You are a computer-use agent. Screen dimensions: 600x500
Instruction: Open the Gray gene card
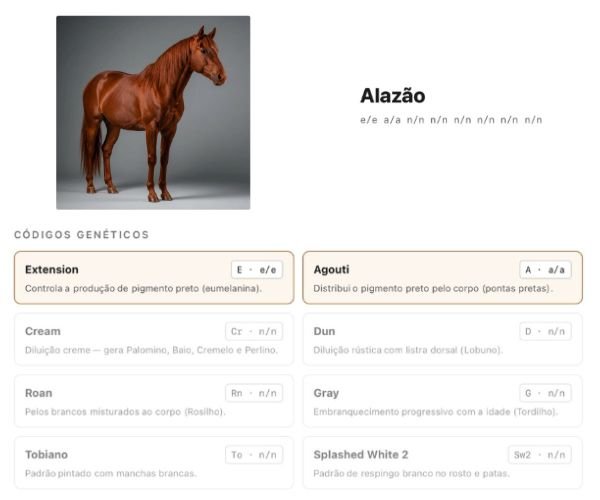coord(442,401)
